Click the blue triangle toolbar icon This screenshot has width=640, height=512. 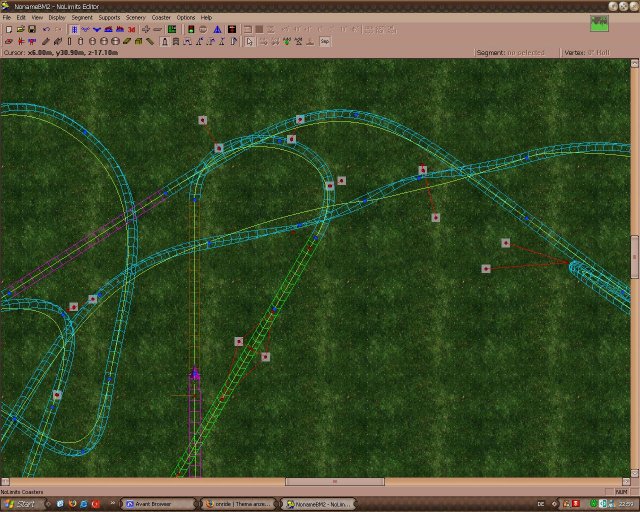(x=217, y=29)
